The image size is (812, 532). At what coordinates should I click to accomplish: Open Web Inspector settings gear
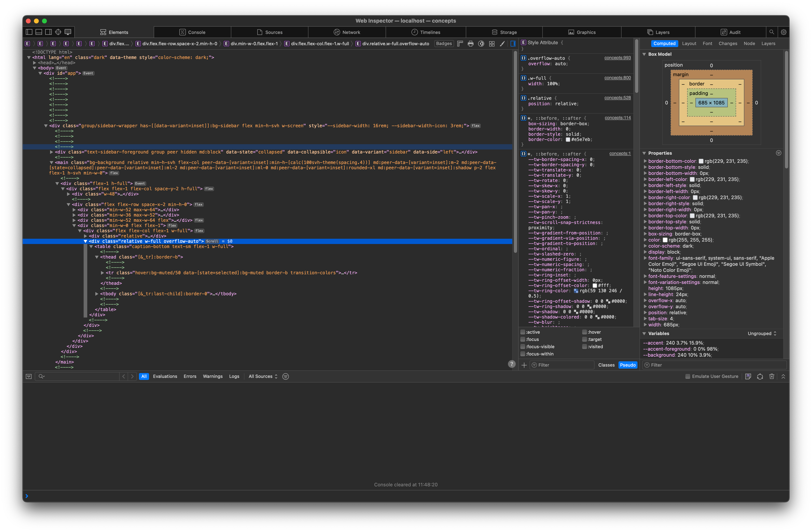(x=784, y=32)
